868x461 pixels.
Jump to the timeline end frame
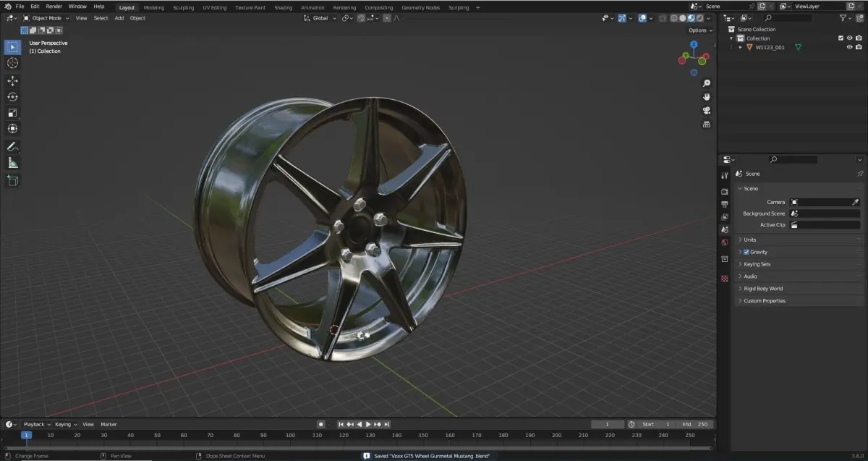387,424
